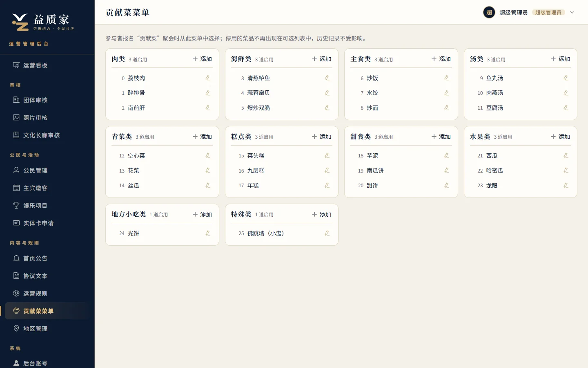Add an item to 甜食类

coord(441,137)
